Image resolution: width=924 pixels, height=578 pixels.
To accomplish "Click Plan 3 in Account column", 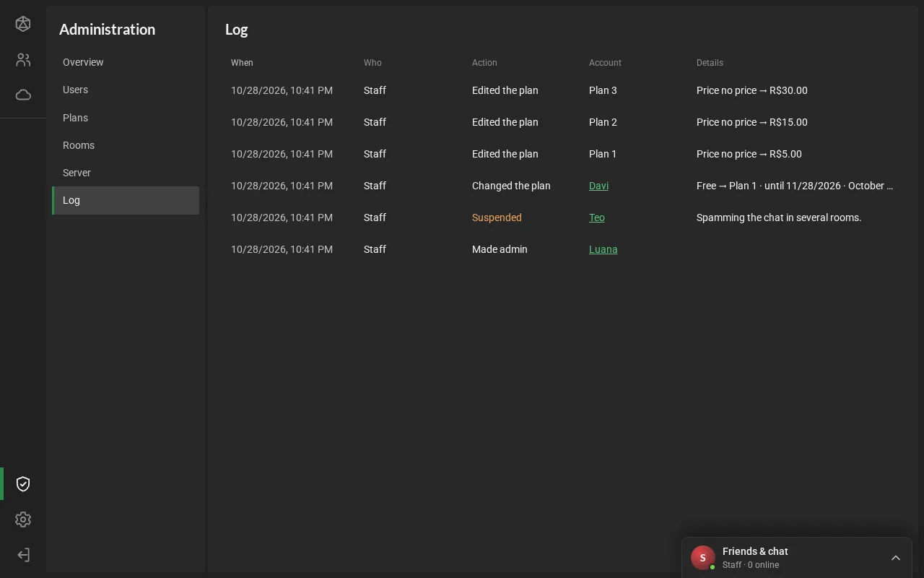I will pos(603,90).
